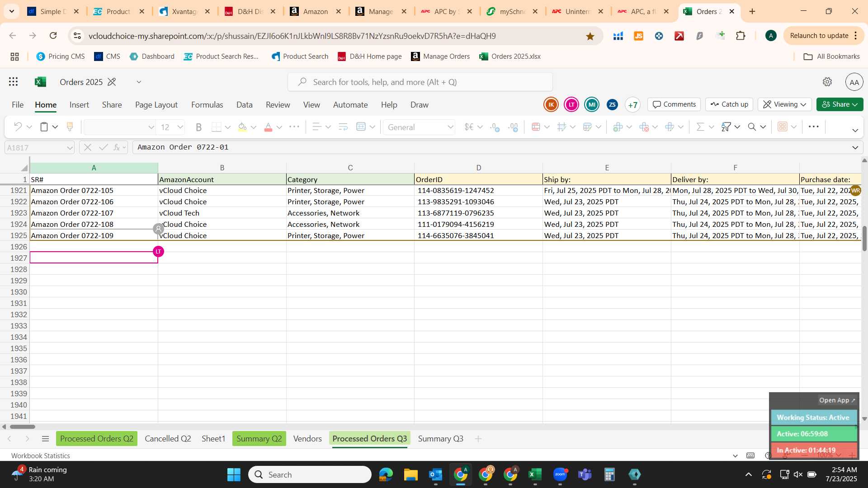Open the Sort and Filter icon
The width and height of the screenshot is (868, 488).
point(726,127)
